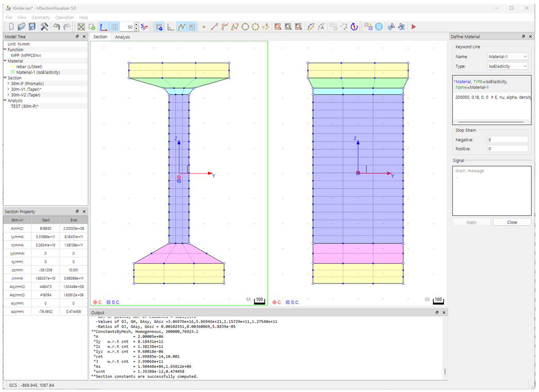Image resolution: width=539 pixels, height=392 pixels.
Task: Undo the last action
Action: click(57, 27)
